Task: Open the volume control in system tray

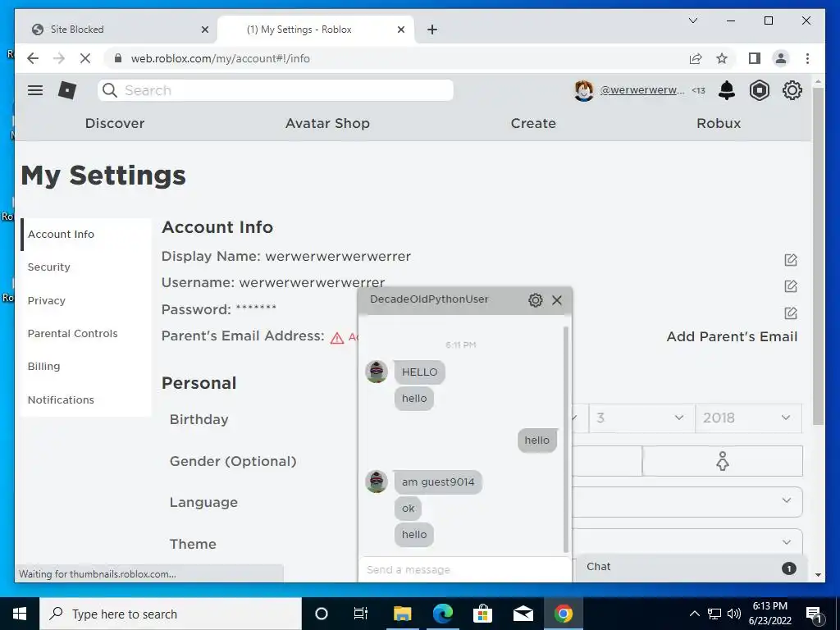Action: (734, 614)
